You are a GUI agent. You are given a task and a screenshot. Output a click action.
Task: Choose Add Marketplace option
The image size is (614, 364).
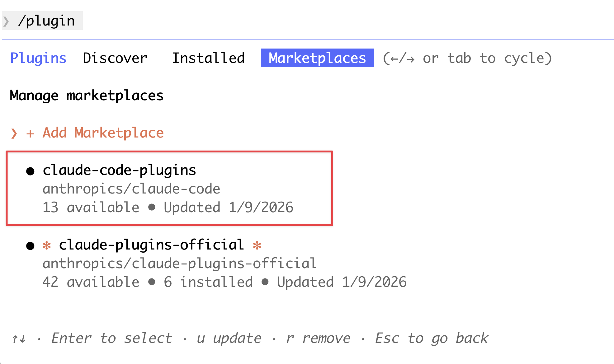103,133
